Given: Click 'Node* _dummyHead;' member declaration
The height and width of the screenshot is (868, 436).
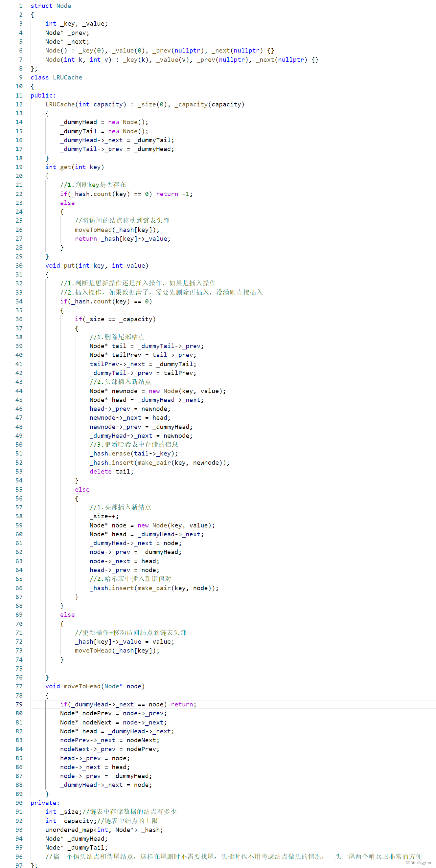Looking at the screenshot, I should point(77,839).
